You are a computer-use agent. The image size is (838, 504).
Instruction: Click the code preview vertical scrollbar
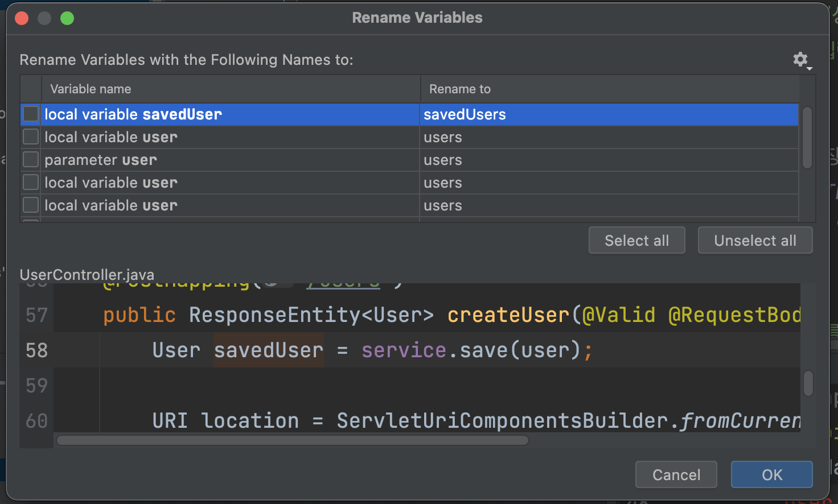(x=808, y=383)
